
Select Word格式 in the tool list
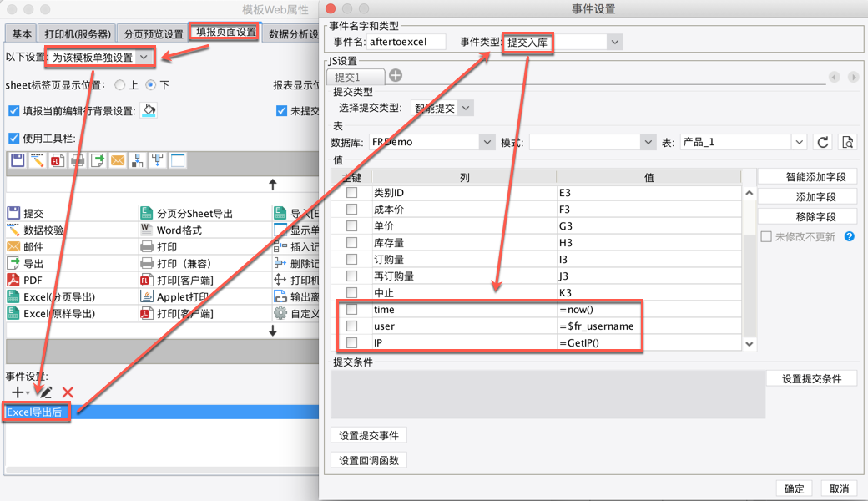tap(171, 230)
